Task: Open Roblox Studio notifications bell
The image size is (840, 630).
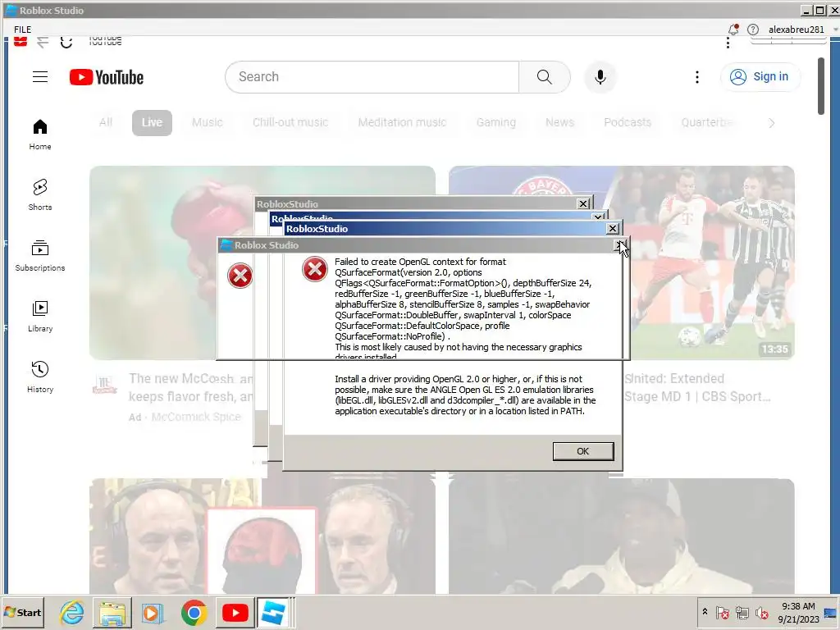Action: pyautogui.click(x=733, y=30)
